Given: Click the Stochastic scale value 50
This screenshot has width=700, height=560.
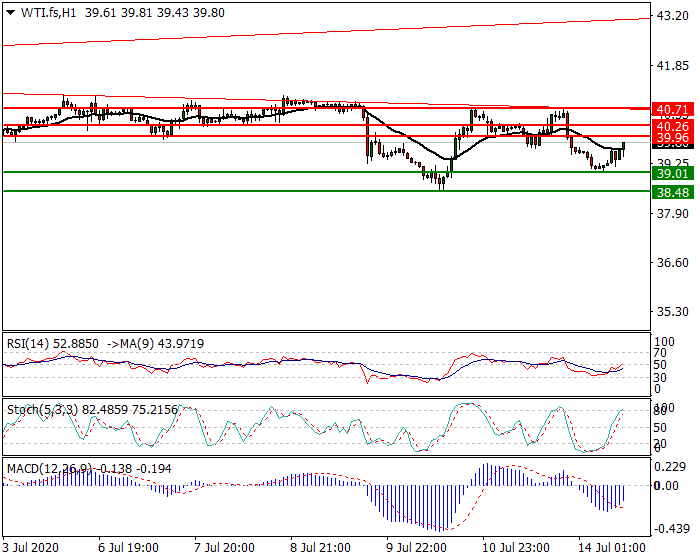Looking at the screenshot, I should 660,428.
